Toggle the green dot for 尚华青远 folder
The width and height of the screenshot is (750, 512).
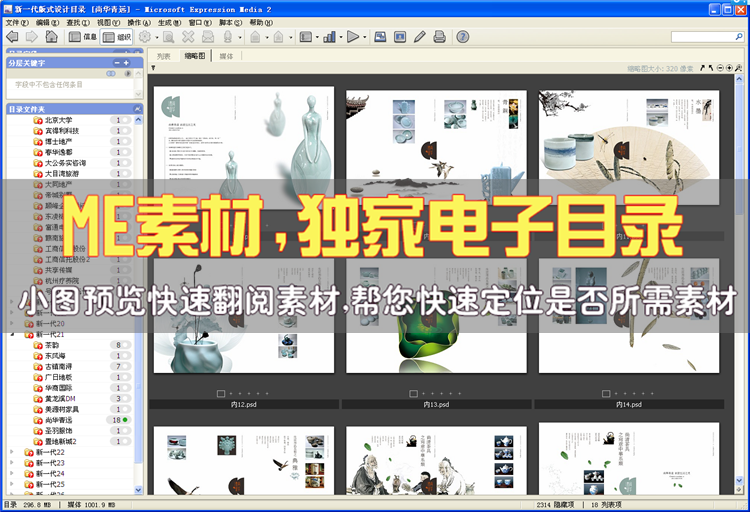[125, 420]
